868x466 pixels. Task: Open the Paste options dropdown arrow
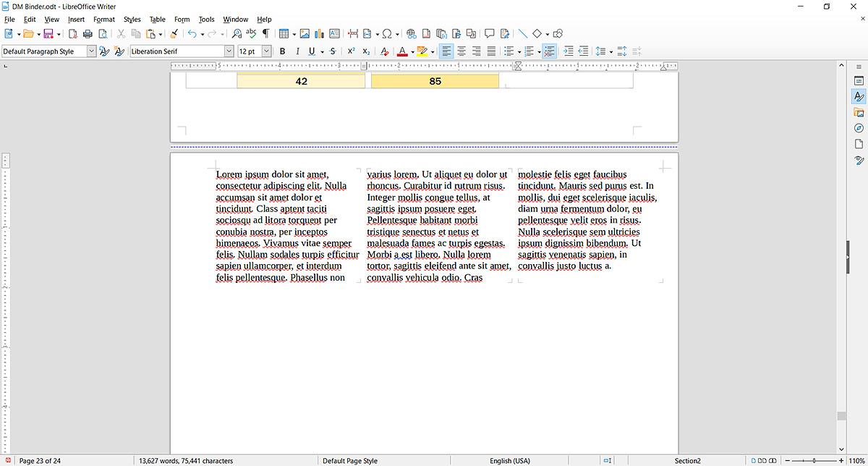coord(161,33)
